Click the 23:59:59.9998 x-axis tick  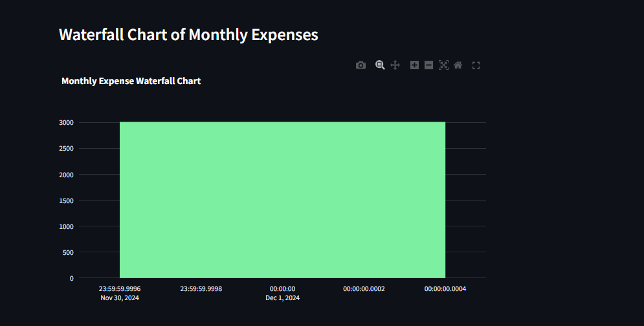(x=201, y=289)
